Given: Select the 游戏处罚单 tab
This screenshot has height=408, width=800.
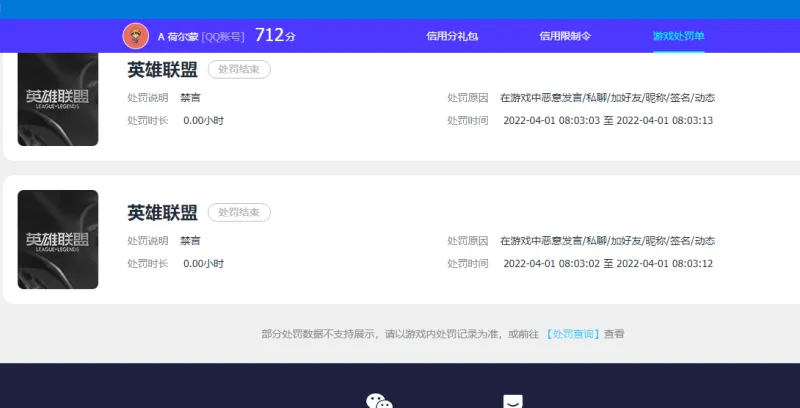Looking at the screenshot, I should click(x=679, y=36).
